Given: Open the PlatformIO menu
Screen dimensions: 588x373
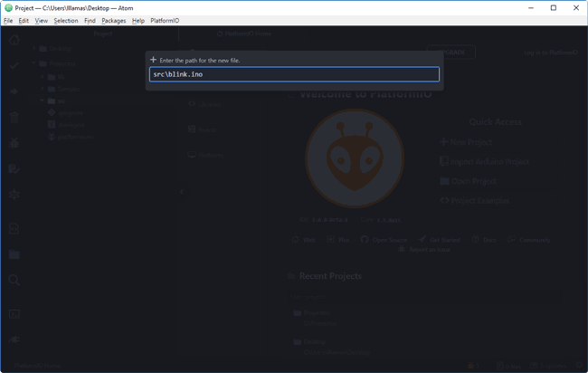Looking at the screenshot, I should point(165,21).
